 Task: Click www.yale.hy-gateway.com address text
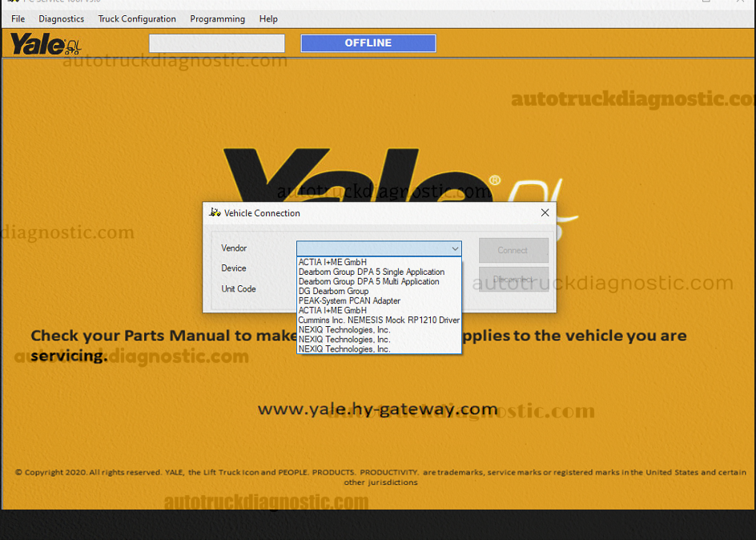coord(377,409)
